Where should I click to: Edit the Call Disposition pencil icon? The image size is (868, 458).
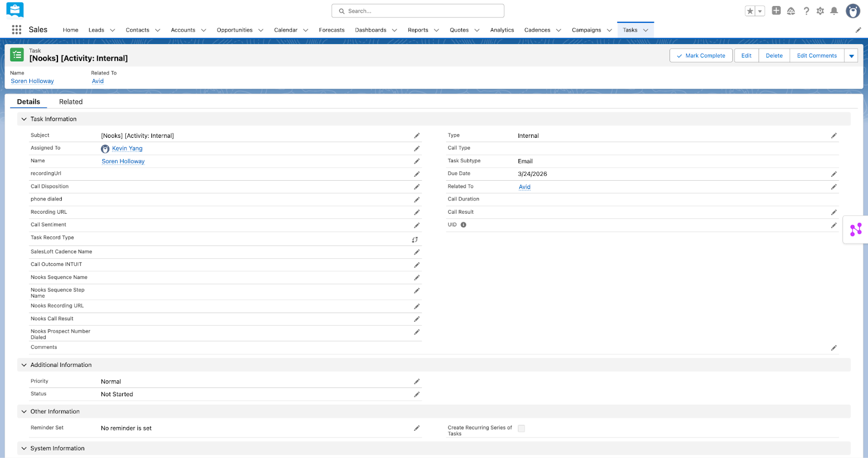pyautogui.click(x=417, y=187)
